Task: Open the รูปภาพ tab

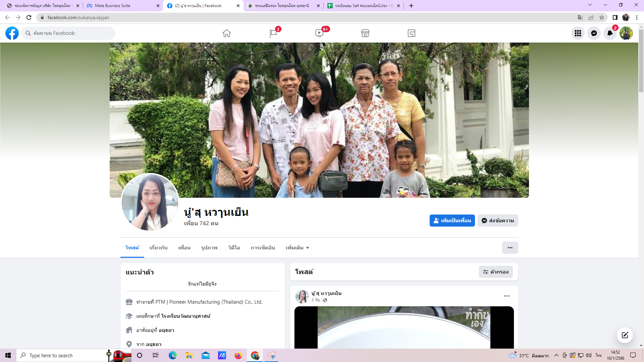Action: click(209, 248)
